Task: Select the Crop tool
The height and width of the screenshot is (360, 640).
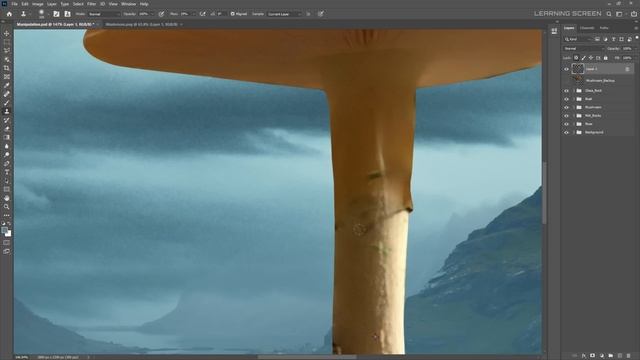Action: tap(7, 68)
